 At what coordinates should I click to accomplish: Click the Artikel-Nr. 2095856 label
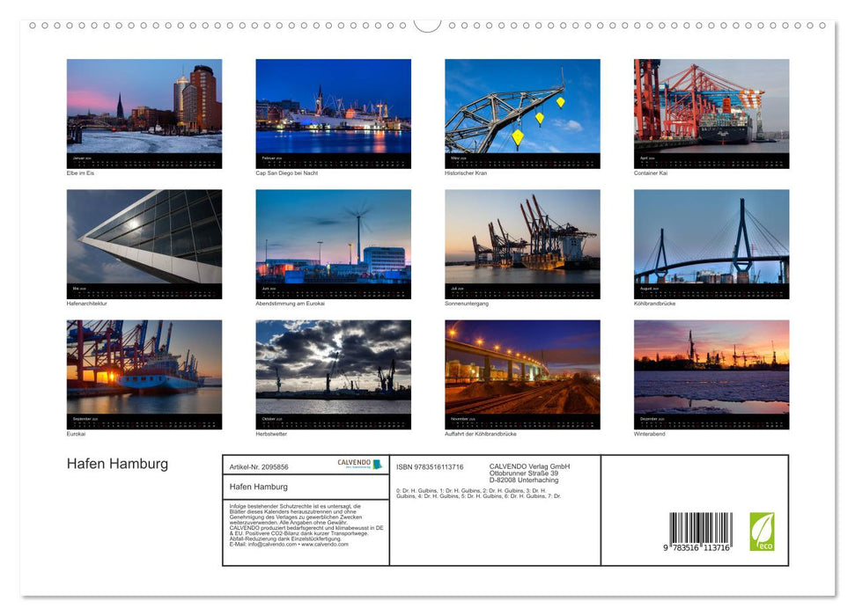(260, 468)
